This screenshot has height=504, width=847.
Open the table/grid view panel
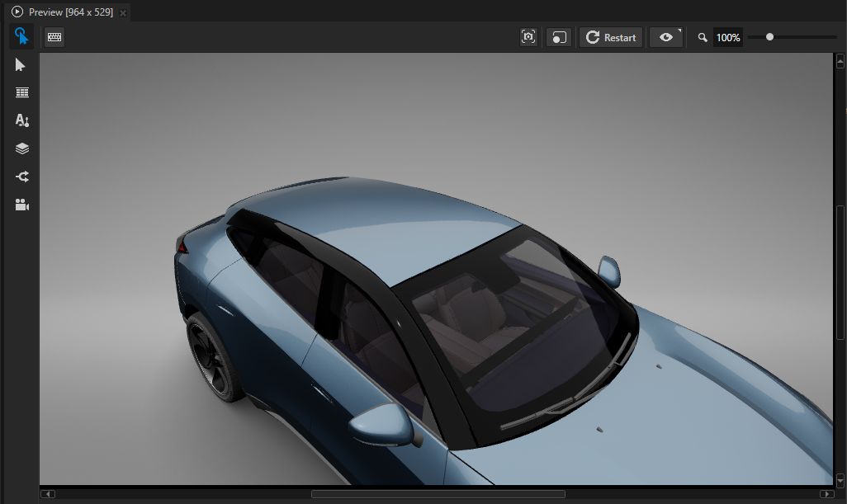pyautogui.click(x=21, y=92)
